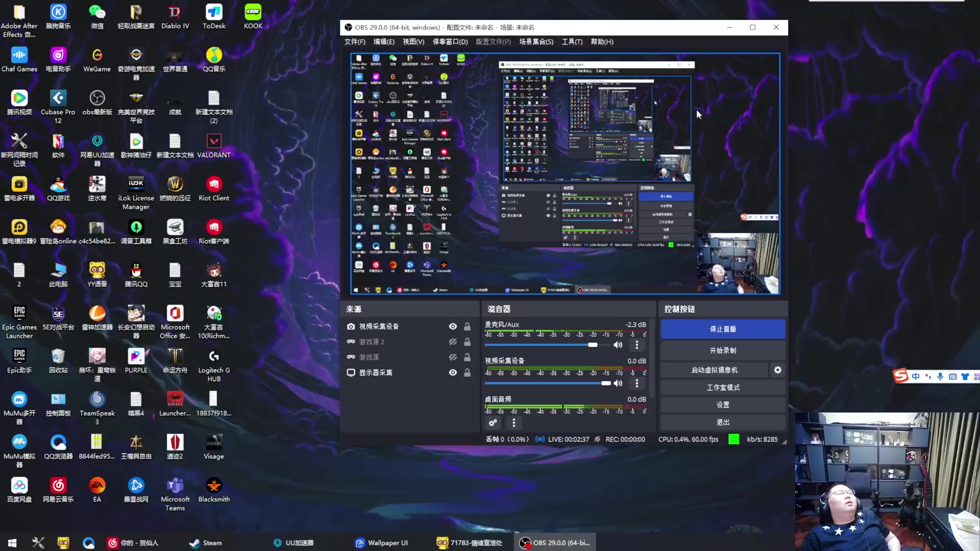
Task: Mute the 视频采集设备 audio speaker icon
Action: (618, 383)
